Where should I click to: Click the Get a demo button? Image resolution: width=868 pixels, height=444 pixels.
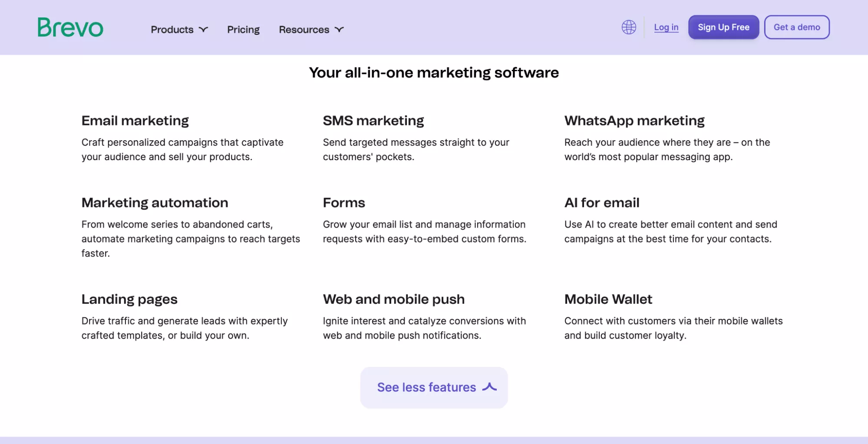[796, 27]
